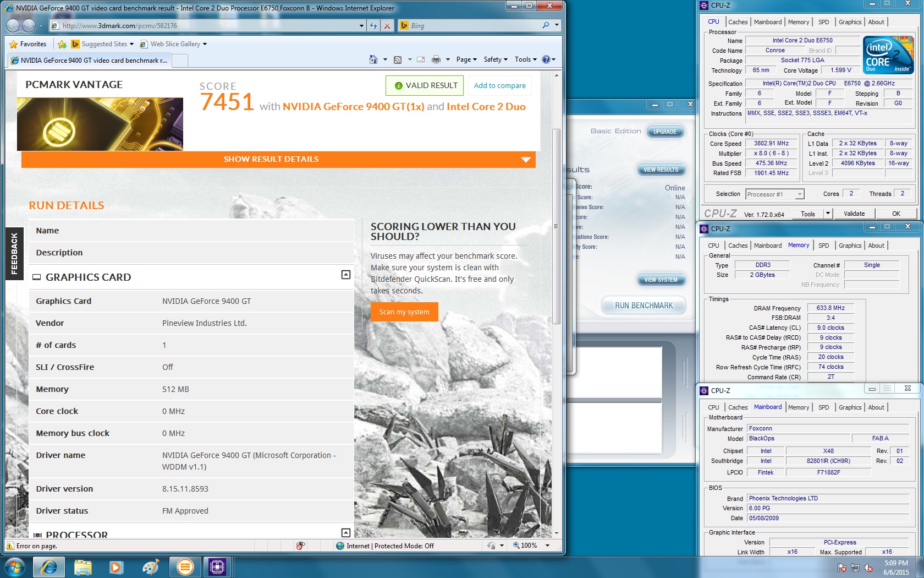Switch to Graphics tab in top CPU-Z window
This screenshot has height=578, width=924.
[x=850, y=22]
